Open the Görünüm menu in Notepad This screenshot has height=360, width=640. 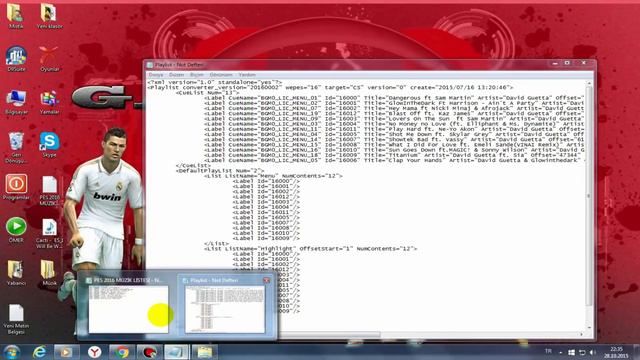tap(221, 75)
